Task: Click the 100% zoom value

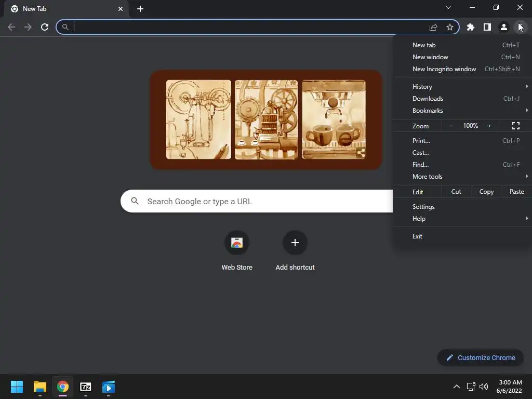Action: (x=471, y=126)
